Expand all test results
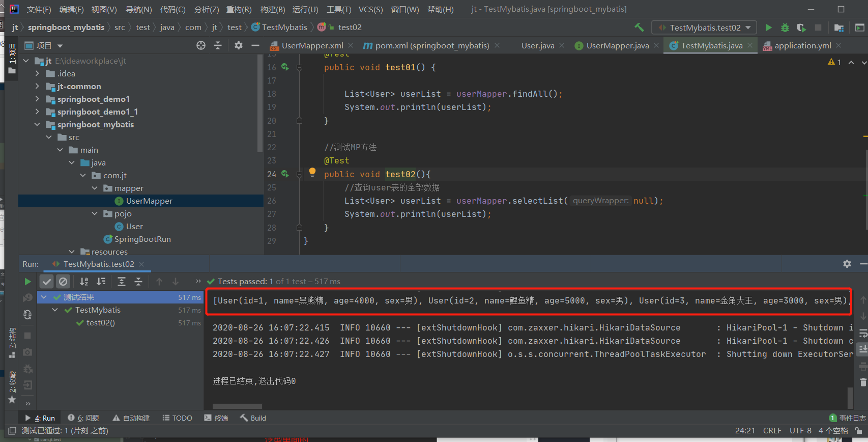Screen dimensions: 868x442 point(122,282)
